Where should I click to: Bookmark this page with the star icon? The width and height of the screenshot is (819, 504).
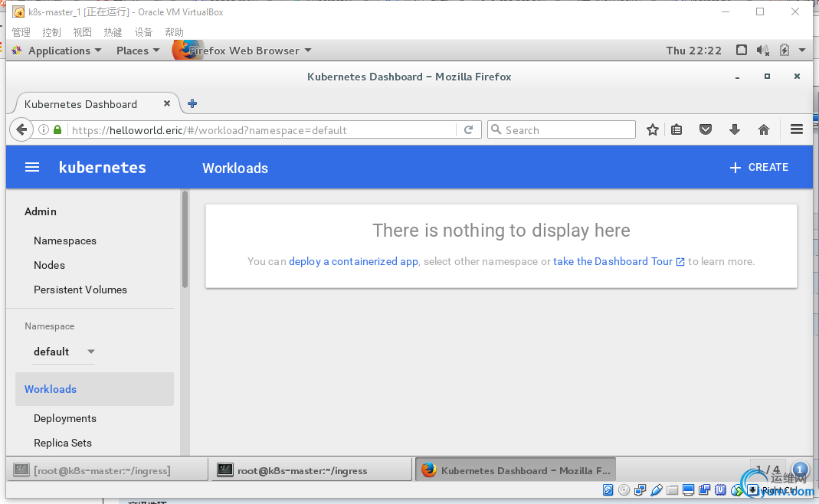[653, 129]
